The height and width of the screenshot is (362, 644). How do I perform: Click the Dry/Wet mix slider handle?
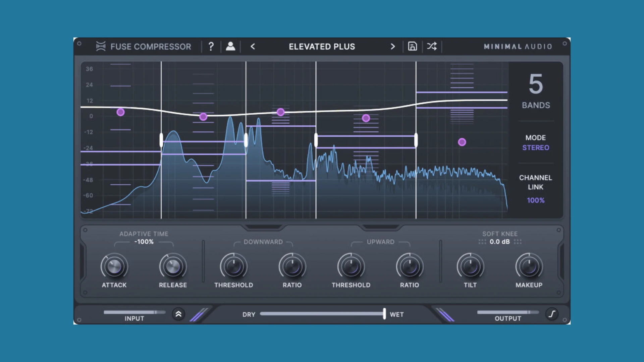384,314
